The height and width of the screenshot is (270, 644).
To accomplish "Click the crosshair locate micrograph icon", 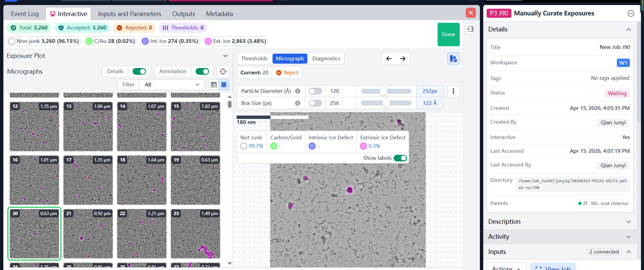I will (x=223, y=71).
